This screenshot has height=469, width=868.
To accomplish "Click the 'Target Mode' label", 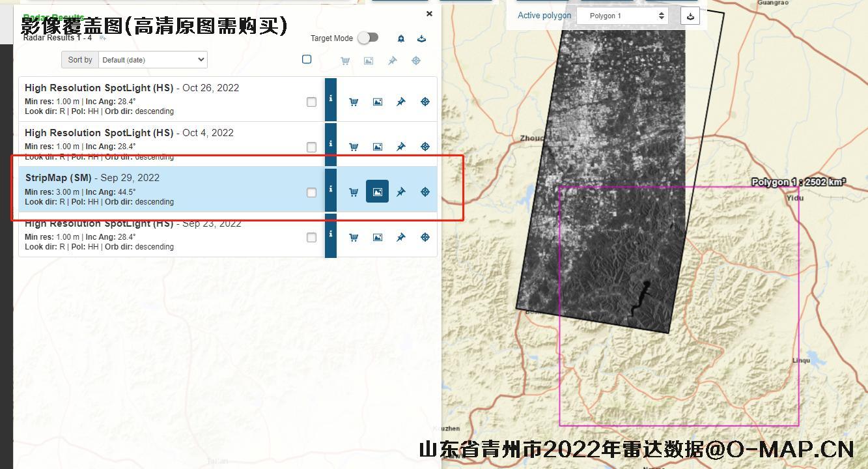I will (331, 38).
